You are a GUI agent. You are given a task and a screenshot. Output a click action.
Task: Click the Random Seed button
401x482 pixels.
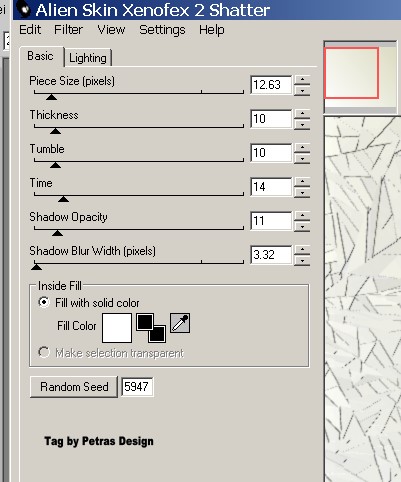pos(74,387)
